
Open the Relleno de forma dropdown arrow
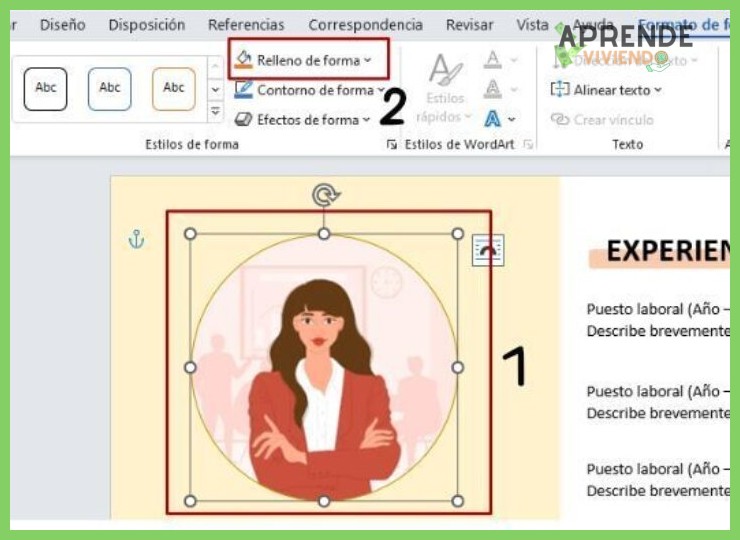tap(368, 60)
